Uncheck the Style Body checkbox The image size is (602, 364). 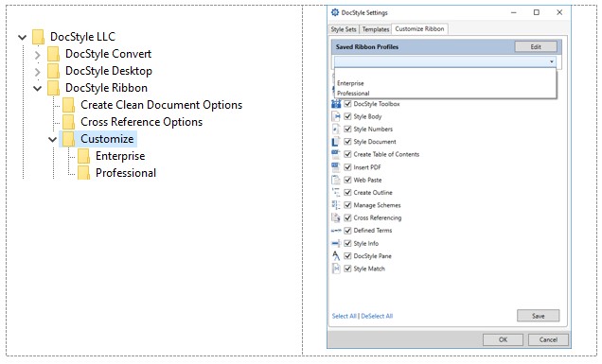pyautogui.click(x=347, y=116)
